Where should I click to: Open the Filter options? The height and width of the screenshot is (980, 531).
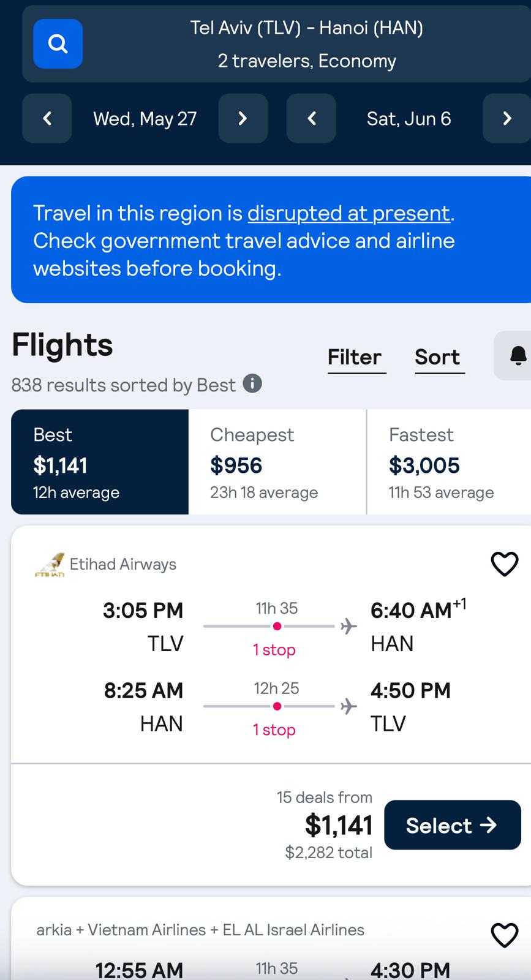(355, 357)
